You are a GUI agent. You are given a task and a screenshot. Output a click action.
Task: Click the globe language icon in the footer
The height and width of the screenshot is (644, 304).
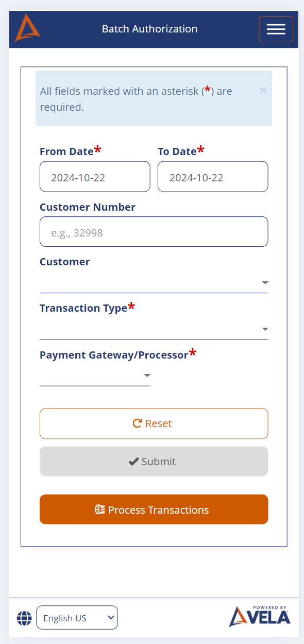tap(24, 617)
